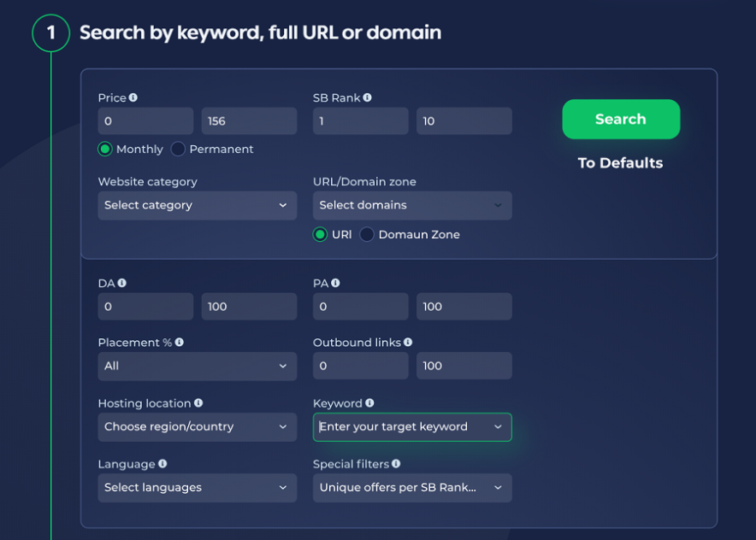Open the Website category dropdown
Screen dimensions: 756x540
[x=197, y=205]
